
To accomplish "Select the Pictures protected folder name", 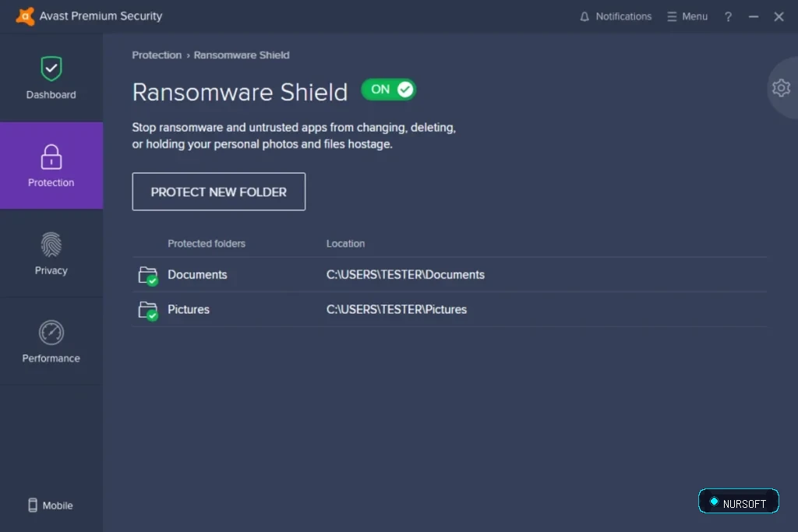I will click(x=189, y=309).
